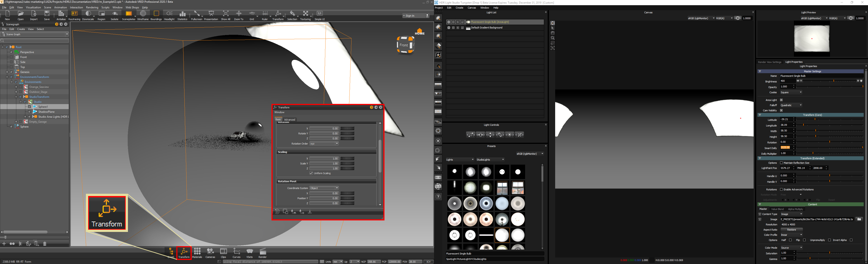Viewport: 868px width, 264px height.
Task: Select the Render tool icon
Action: pyautogui.click(x=263, y=253)
